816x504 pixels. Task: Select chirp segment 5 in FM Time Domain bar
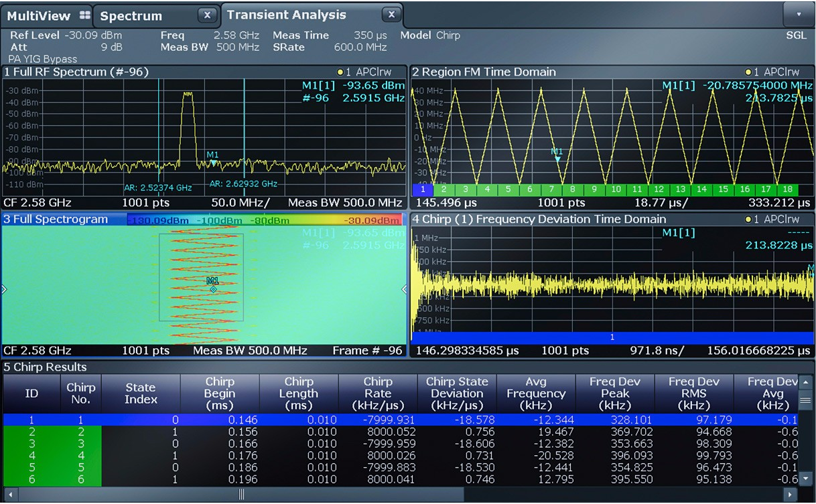click(x=508, y=189)
